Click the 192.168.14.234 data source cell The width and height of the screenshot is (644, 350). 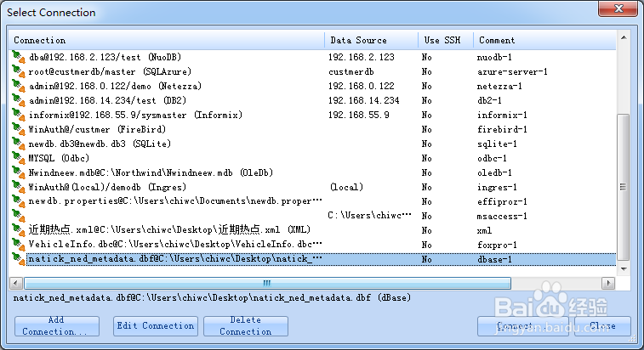tap(363, 100)
